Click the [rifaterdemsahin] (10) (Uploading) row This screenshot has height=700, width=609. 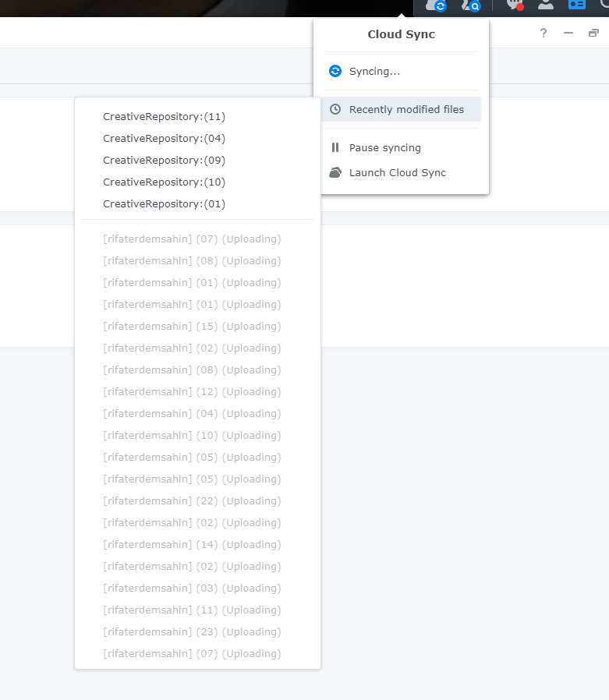197,436
